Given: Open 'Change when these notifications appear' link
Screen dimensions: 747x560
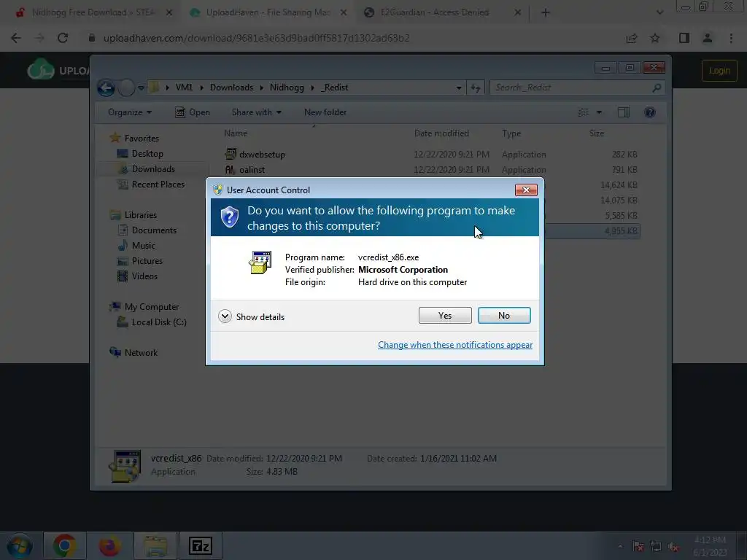Looking at the screenshot, I should pyautogui.click(x=455, y=345).
